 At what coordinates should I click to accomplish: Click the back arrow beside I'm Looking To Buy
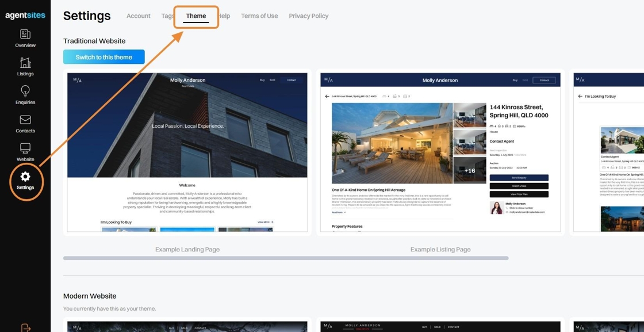tap(580, 96)
